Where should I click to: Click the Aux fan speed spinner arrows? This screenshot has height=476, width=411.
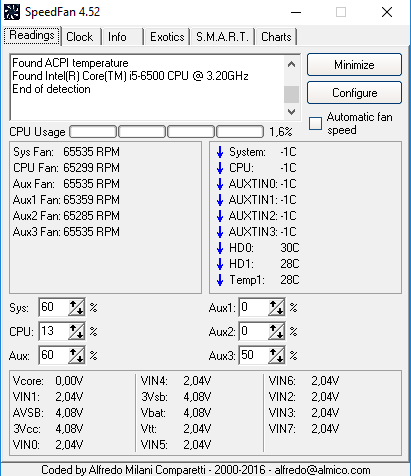(x=76, y=355)
